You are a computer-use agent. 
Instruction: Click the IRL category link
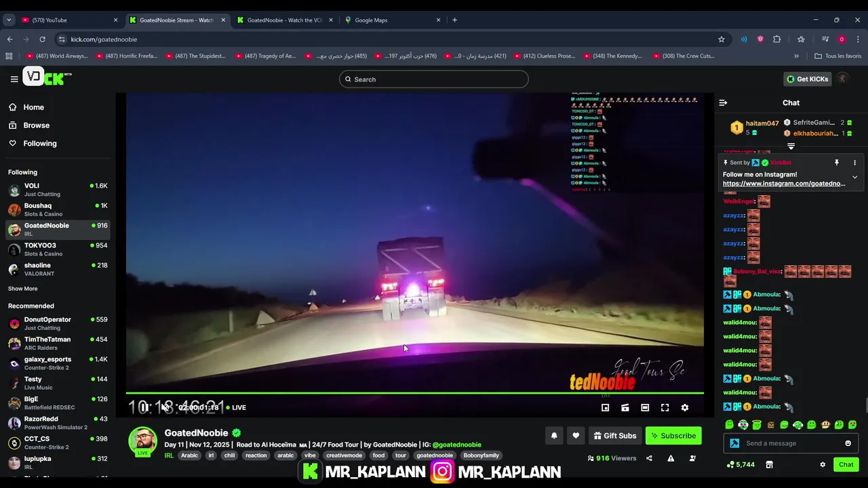[x=169, y=455]
